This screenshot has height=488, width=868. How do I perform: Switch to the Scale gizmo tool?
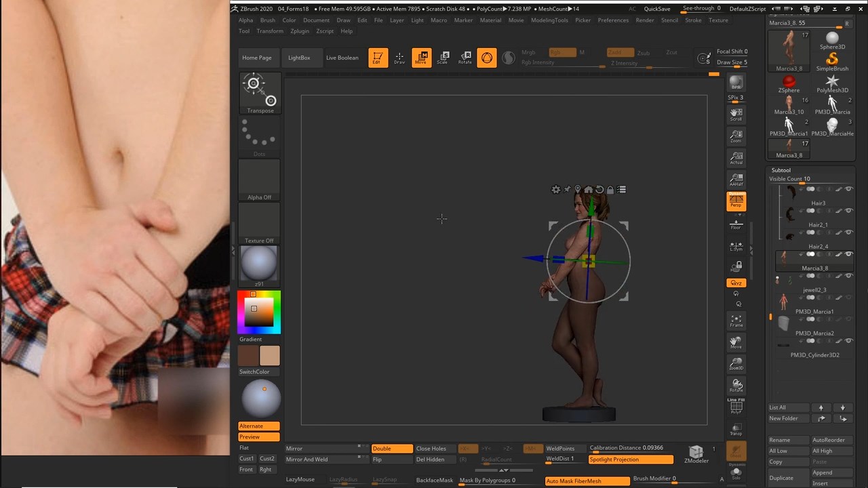[x=443, y=58]
